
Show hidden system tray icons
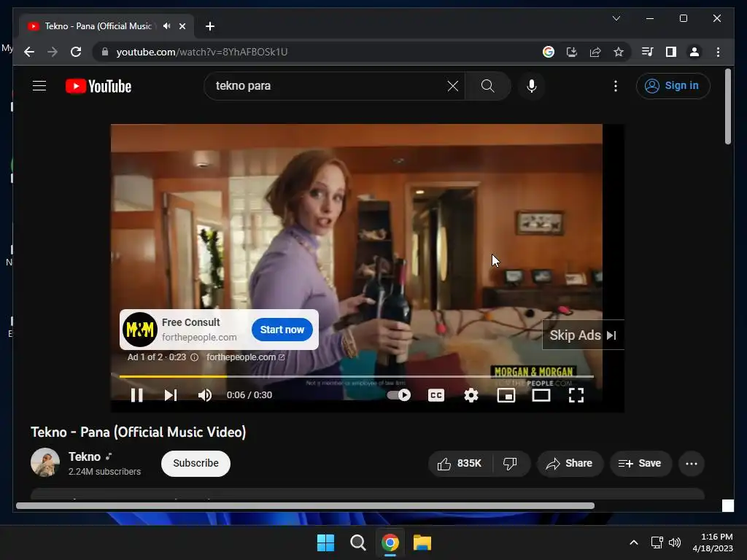pyautogui.click(x=634, y=542)
